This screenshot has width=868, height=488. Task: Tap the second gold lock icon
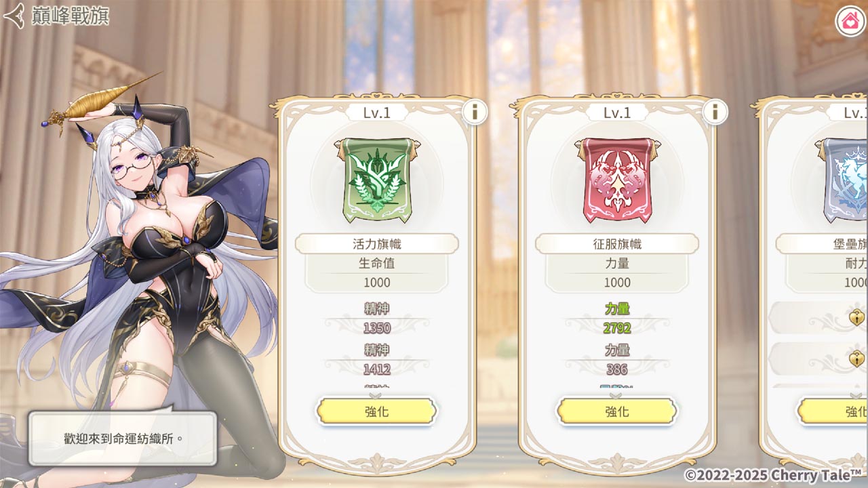(x=858, y=359)
